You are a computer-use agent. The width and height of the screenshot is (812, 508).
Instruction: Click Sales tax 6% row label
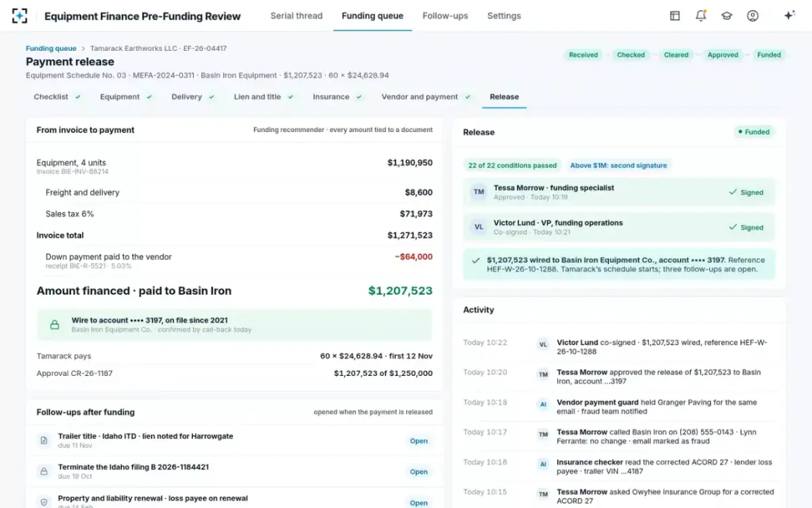(x=70, y=214)
